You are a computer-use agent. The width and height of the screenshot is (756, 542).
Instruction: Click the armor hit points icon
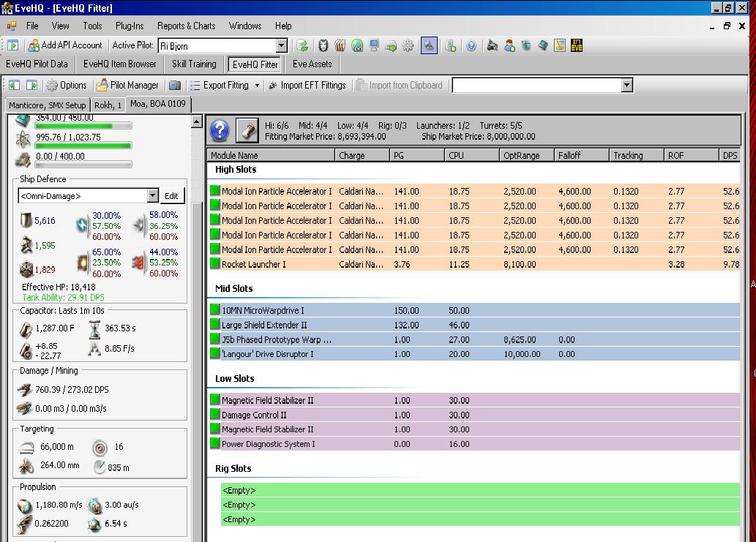point(26,246)
